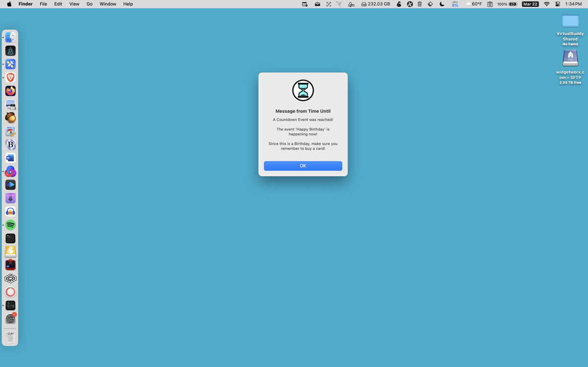
Task: Click the Time Until hourglass icon in dialog
Action: click(x=303, y=91)
